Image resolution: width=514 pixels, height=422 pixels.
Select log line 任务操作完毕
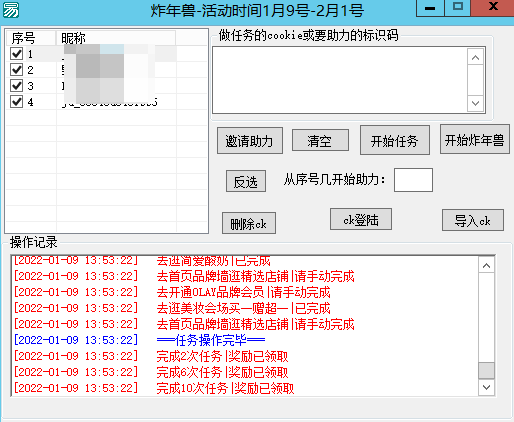211,340
